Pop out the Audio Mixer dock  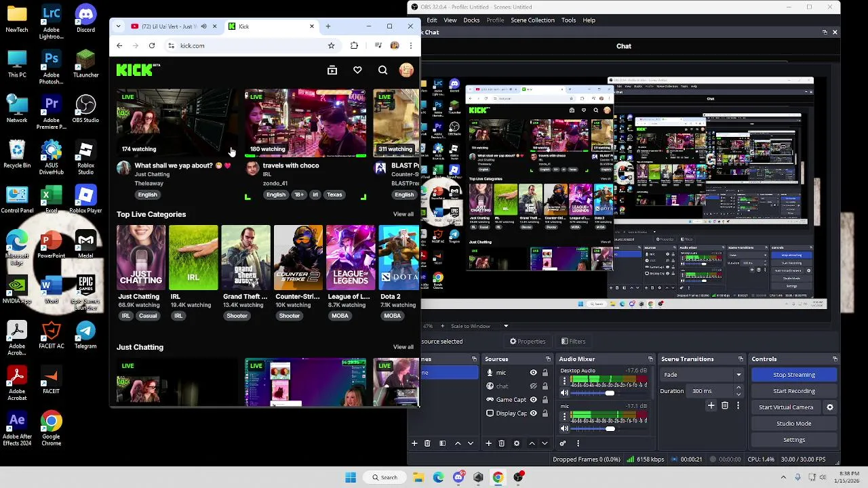pos(650,359)
